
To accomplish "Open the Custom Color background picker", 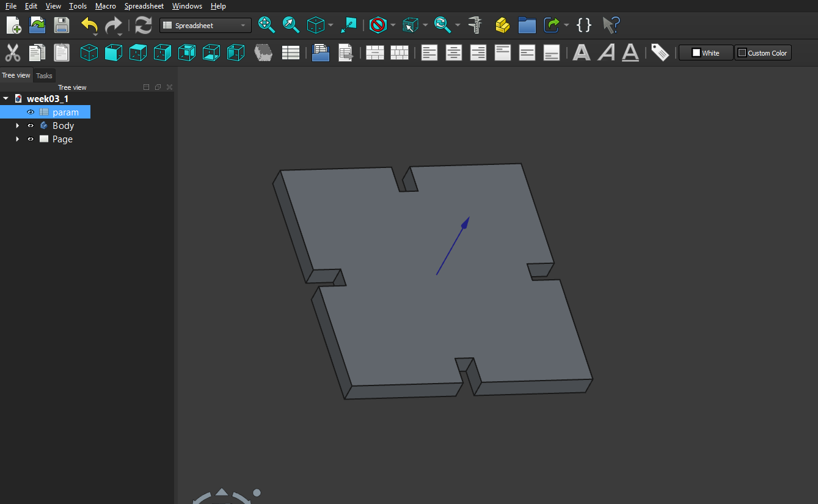I will 763,53.
